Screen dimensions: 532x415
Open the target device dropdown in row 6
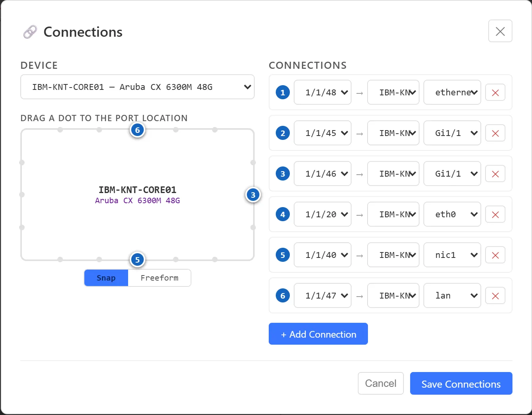click(393, 296)
